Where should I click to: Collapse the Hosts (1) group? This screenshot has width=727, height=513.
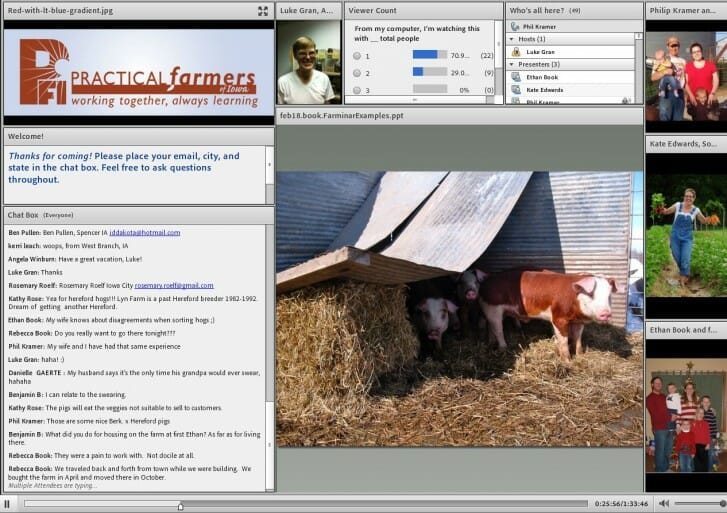pos(511,39)
